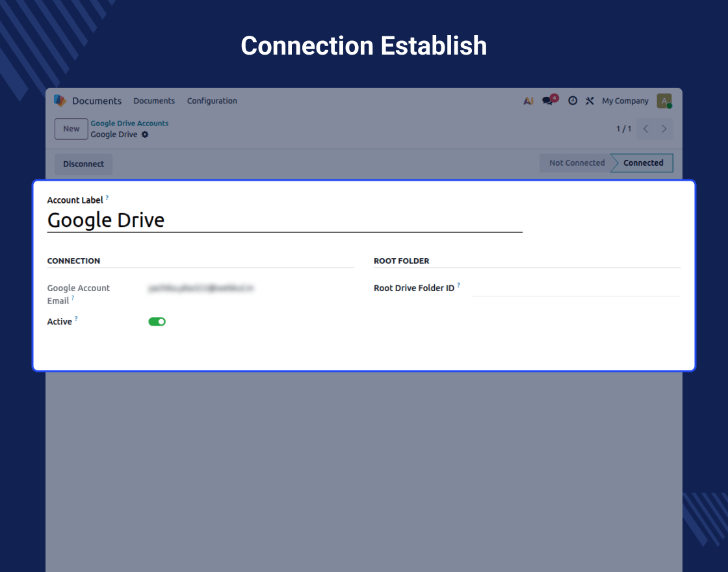
Task: Open the AI assistant icon
Action: click(528, 101)
